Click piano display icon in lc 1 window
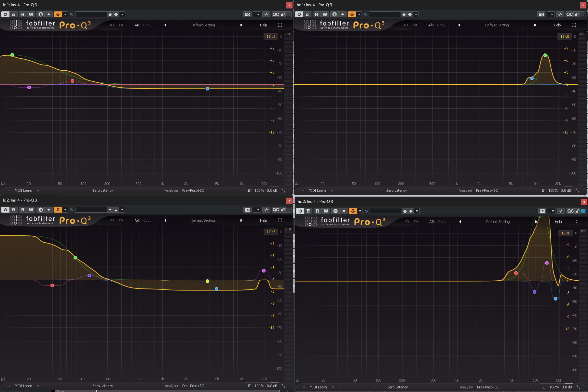Image resolution: width=588 pixels, height=392 pixels. tap(3, 184)
